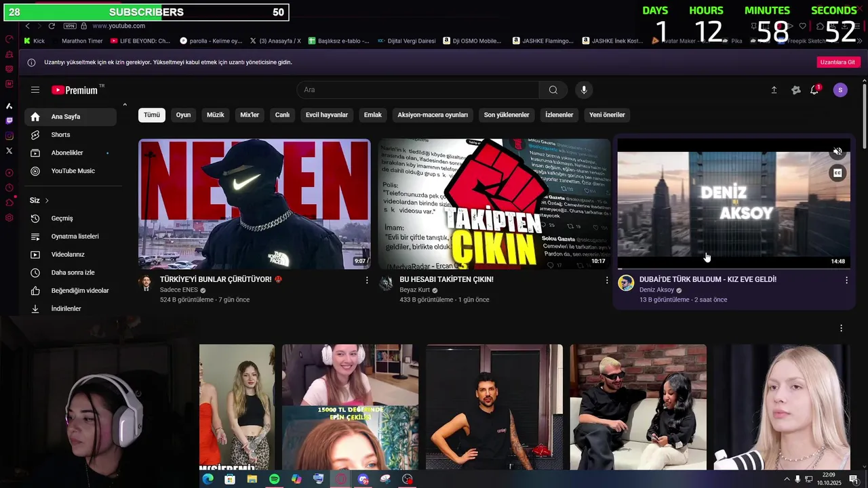Open the 15000 TL Epin Short thumbnail
This screenshot has width=868, height=488.
tap(350, 407)
